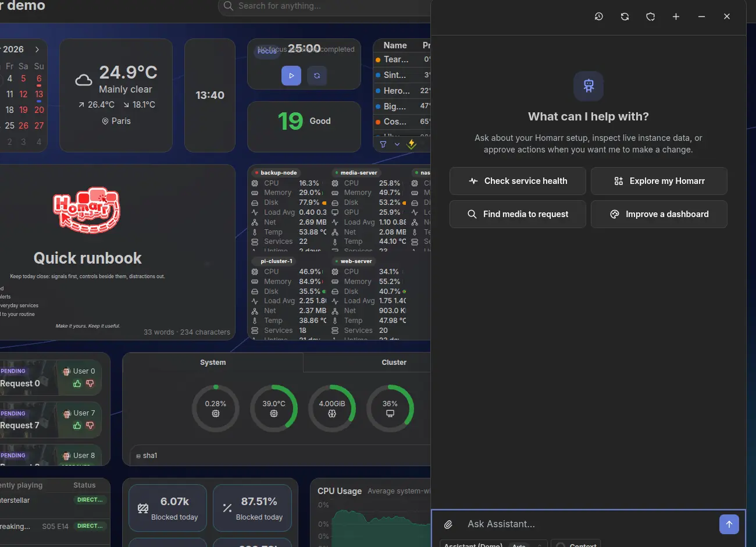Viewport: 756px width, 547px height.
Task: Start the focus timer with play button
Action: [291, 76]
